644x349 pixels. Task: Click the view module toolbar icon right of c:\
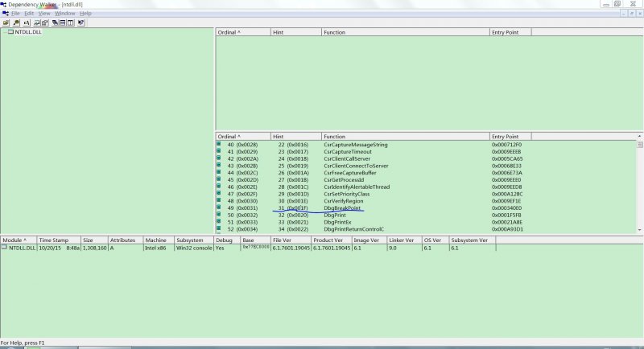click(x=37, y=23)
